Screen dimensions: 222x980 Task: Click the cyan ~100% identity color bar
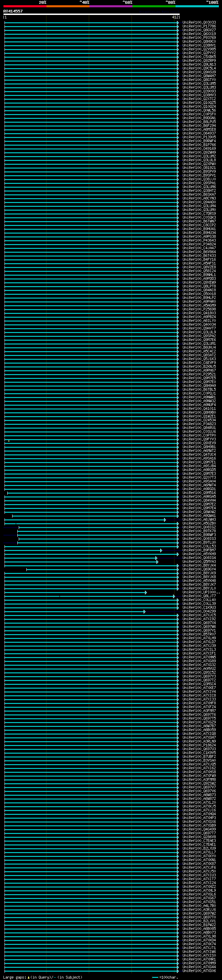pos(197,6)
